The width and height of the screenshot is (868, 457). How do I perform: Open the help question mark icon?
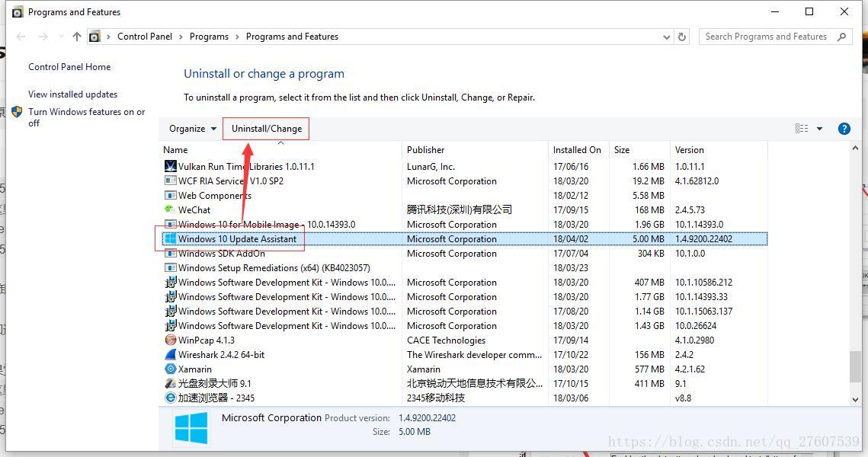[x=844, y=129]
